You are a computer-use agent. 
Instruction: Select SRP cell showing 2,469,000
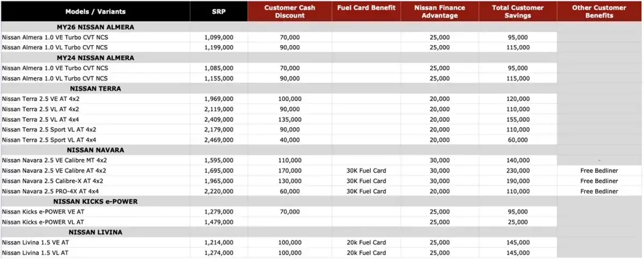pos(219,140)
